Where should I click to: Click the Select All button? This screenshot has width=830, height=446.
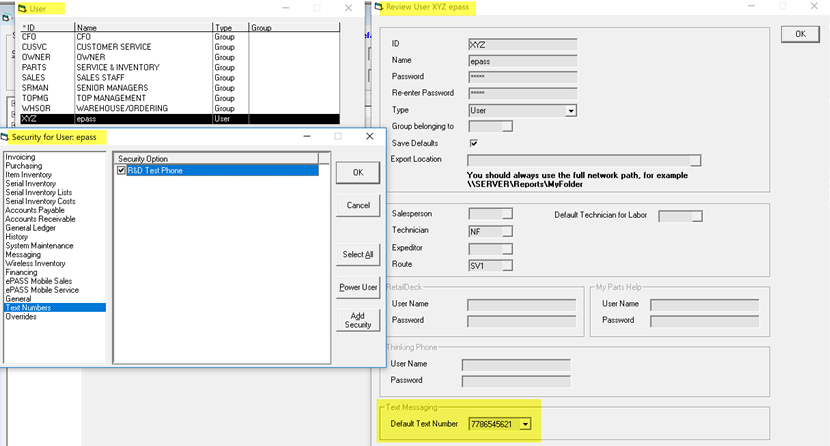coord(358,254)
